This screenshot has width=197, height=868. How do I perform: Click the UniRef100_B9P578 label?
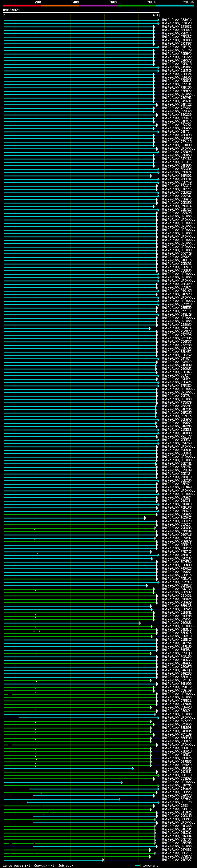[176, 60]
